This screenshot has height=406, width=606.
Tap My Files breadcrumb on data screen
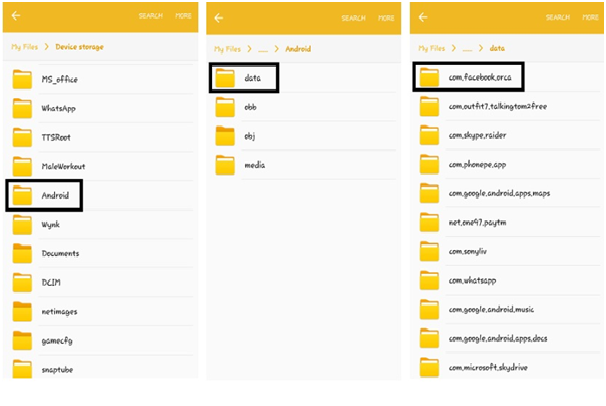point(433,48)
